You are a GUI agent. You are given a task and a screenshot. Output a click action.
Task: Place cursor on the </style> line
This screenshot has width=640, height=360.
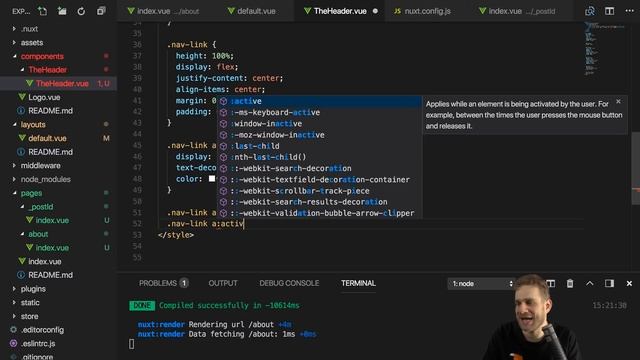tap(176, 235)
